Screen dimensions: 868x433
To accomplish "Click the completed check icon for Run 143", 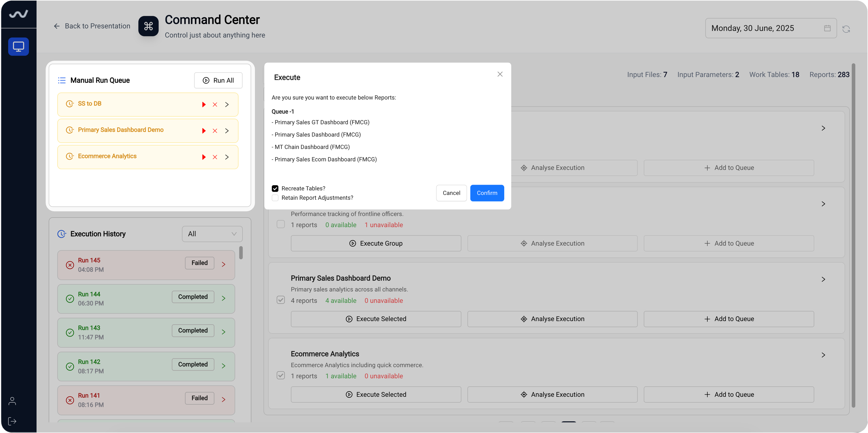I will pos(70,332).
